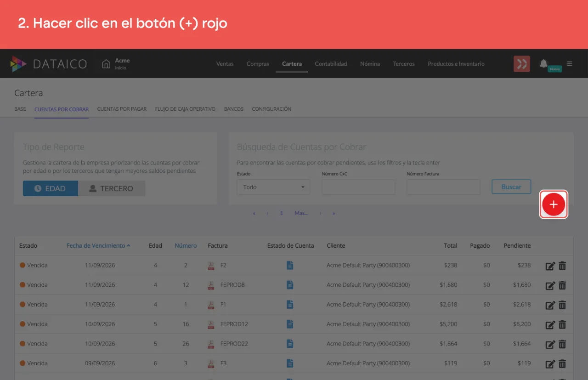Open account statement document for F1 row
This screenshot has width=588, height=380.
(x=290, y=304)
